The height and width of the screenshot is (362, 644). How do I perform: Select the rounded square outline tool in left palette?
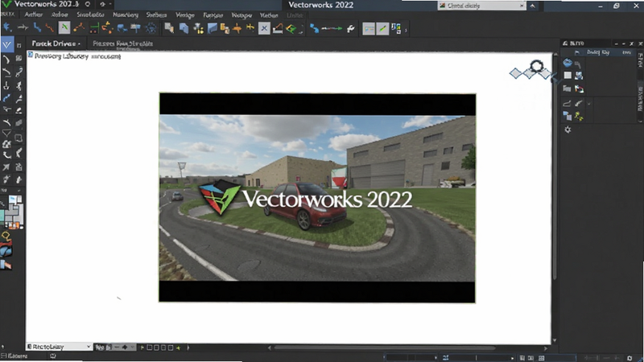pos(19,138)
